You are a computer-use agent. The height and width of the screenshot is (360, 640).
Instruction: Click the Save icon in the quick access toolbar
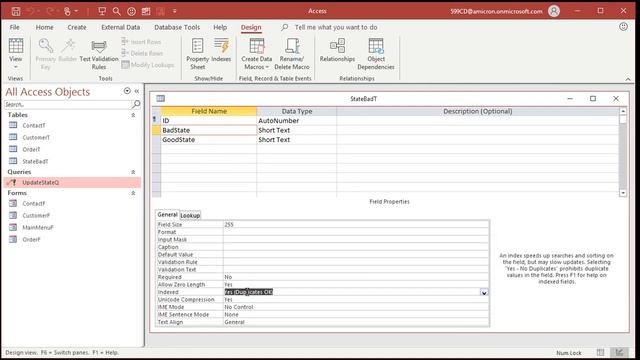pos(16,11)
